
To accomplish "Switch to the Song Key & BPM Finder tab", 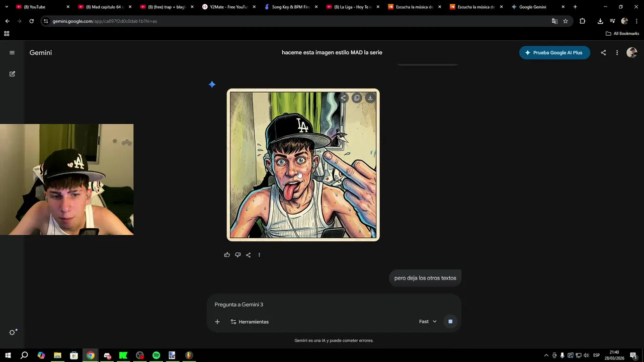I will (291, 7).
